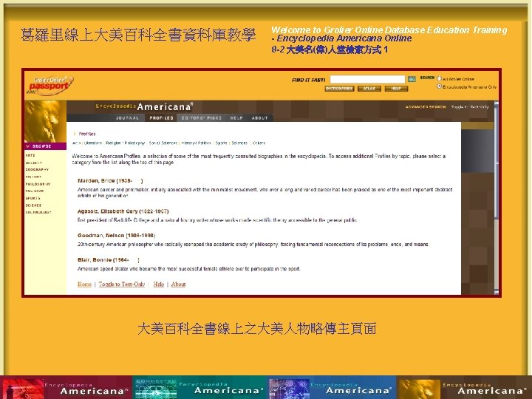Browse the Geography category in the sidebar
Viewport: 532px width, 399px height.
click(37, 170)
